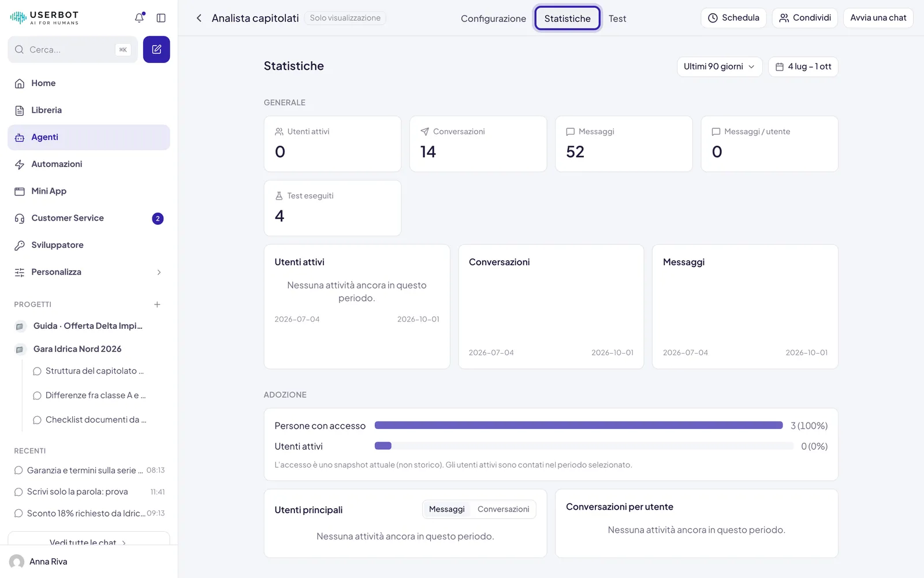The height and width of the screenshot is (578, 924).
Task: Click the Mini App window icon
Action: click(20, 191)
